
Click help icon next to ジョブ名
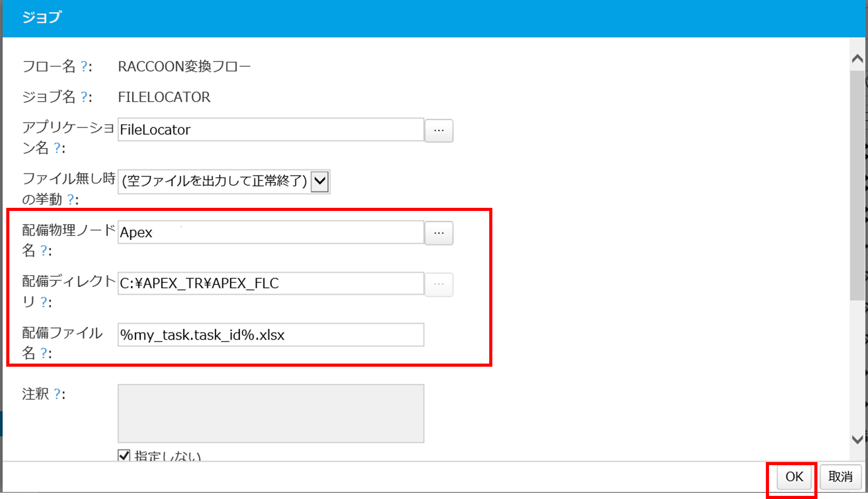[x=83, y=97]
